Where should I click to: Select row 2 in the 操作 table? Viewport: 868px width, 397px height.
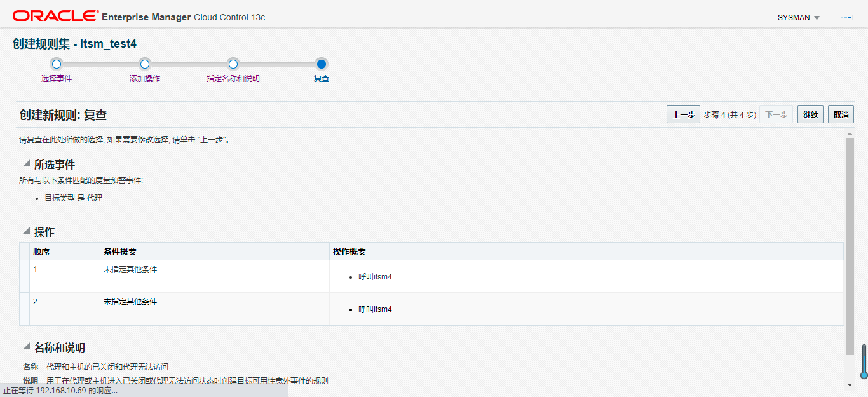tap(432, 309)
